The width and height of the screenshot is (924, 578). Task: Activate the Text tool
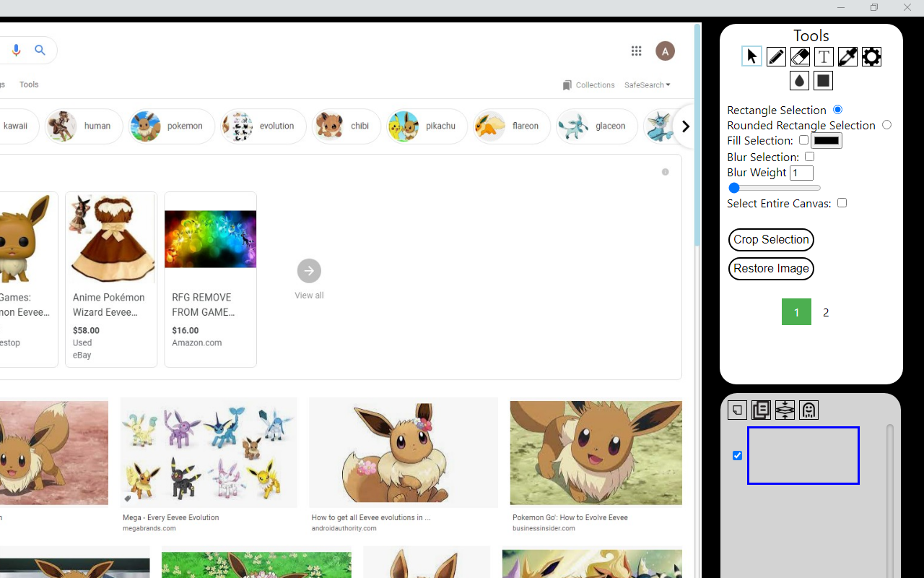824,56
